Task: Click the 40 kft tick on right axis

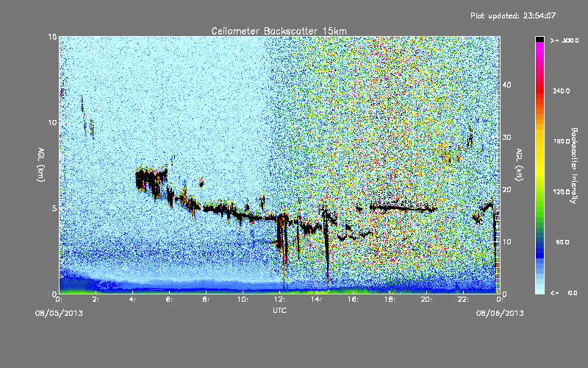Action: click(506, 85)
